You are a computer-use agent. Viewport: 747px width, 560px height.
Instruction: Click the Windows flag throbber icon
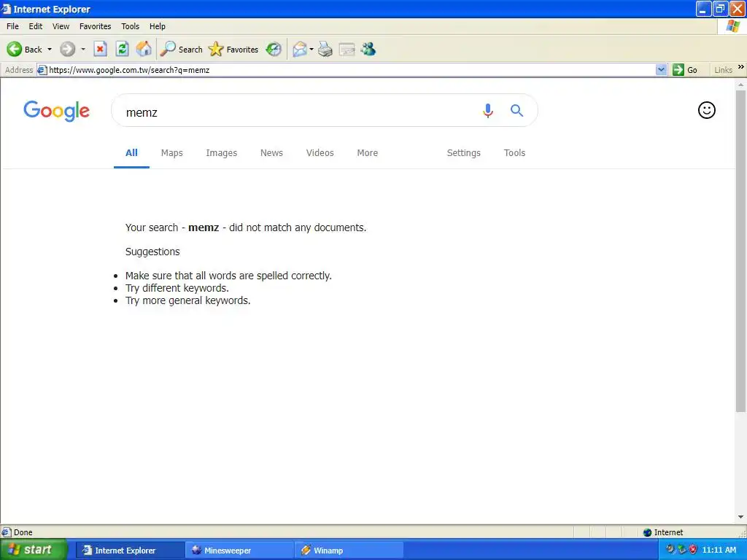click(732, 26)
